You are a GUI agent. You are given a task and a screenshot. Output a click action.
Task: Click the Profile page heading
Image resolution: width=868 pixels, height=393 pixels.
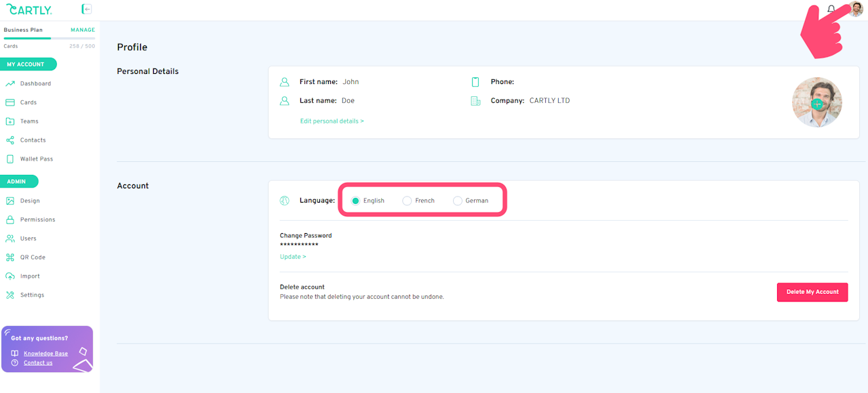coord(132,47)
